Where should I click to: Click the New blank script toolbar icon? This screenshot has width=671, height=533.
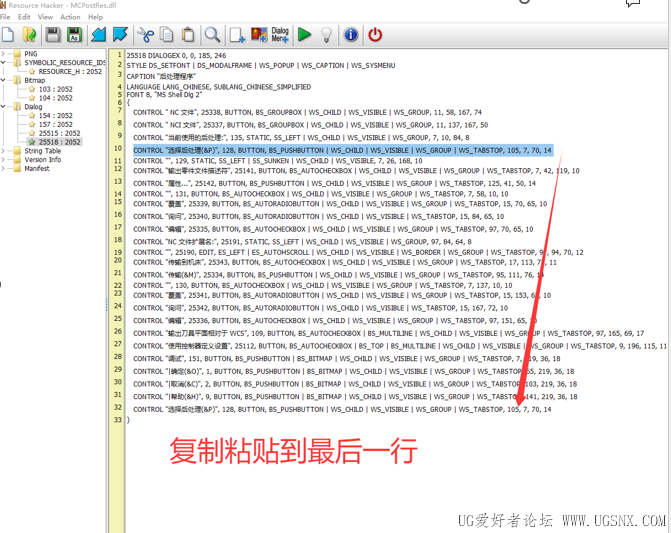pyautogui.click(x=8, y=35)
